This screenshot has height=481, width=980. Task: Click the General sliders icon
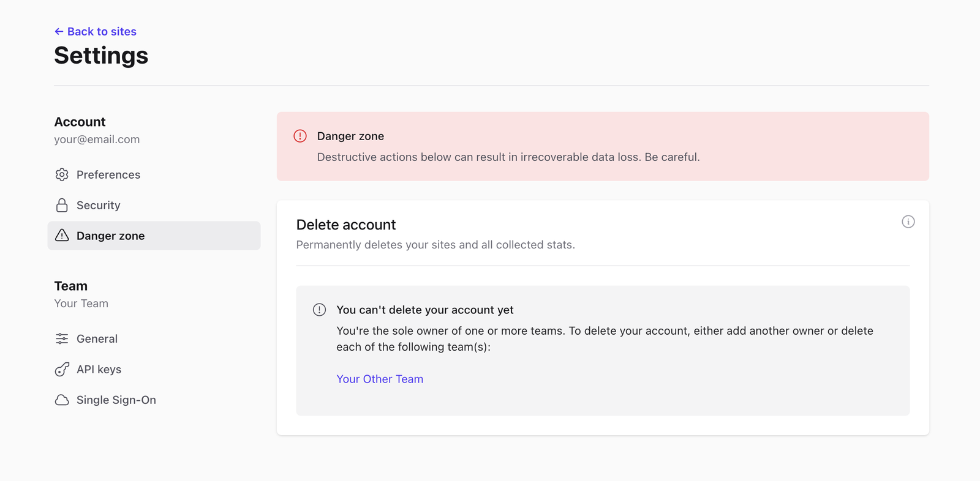click(x=62, y=338)
